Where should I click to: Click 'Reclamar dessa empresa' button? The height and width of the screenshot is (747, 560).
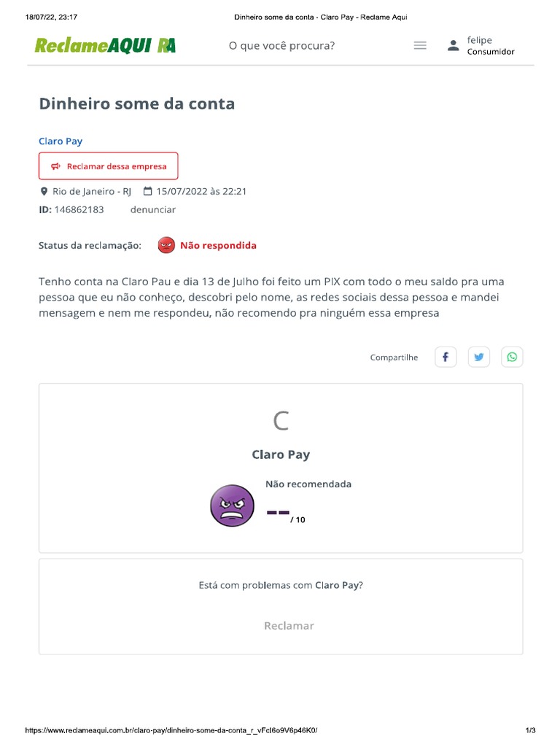coord(108,166)
